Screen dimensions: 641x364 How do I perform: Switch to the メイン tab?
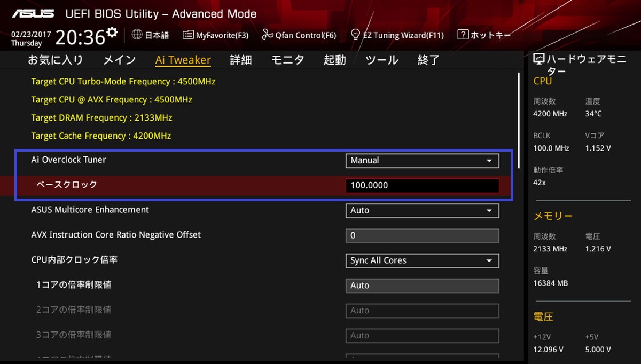coord(119,60)
